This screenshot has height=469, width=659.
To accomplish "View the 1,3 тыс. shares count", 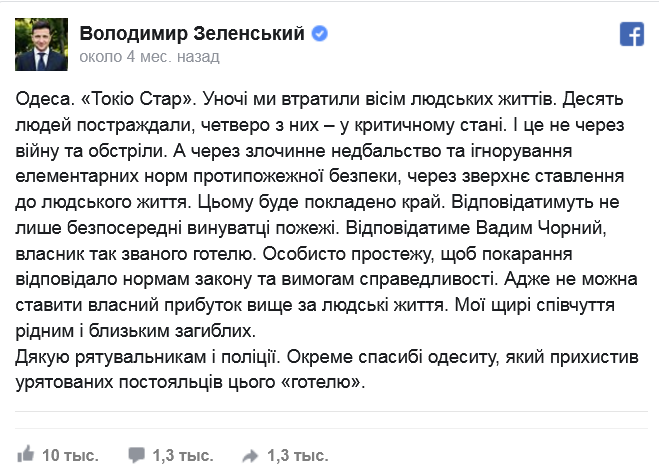I will [298, 455].
